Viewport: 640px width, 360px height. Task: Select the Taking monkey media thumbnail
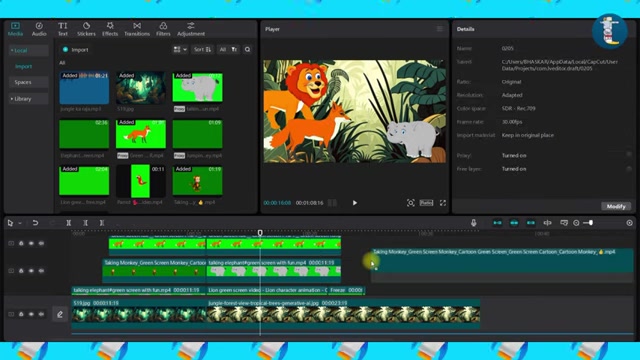[198, 181]
